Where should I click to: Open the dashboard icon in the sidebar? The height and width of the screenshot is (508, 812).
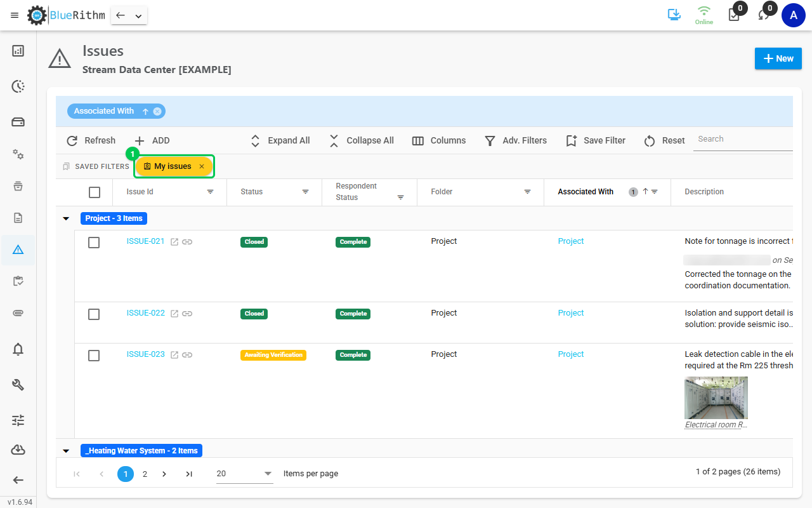coord(18,51)
